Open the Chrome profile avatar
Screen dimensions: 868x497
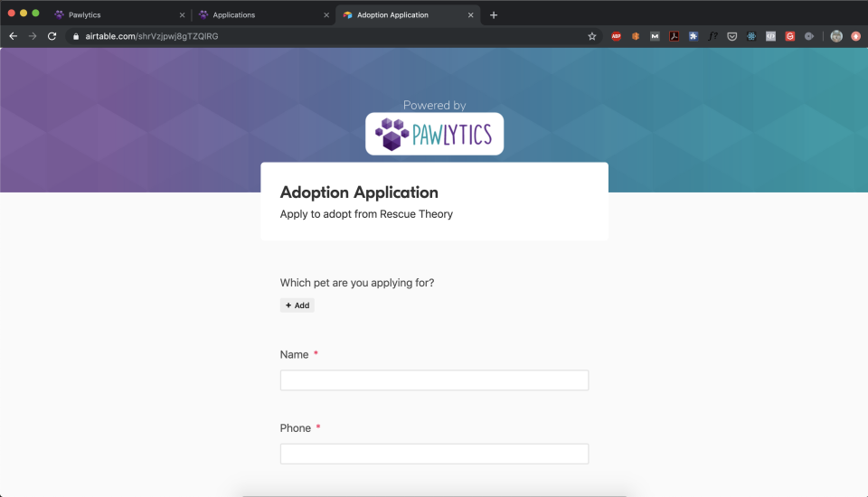click(836, 36)
